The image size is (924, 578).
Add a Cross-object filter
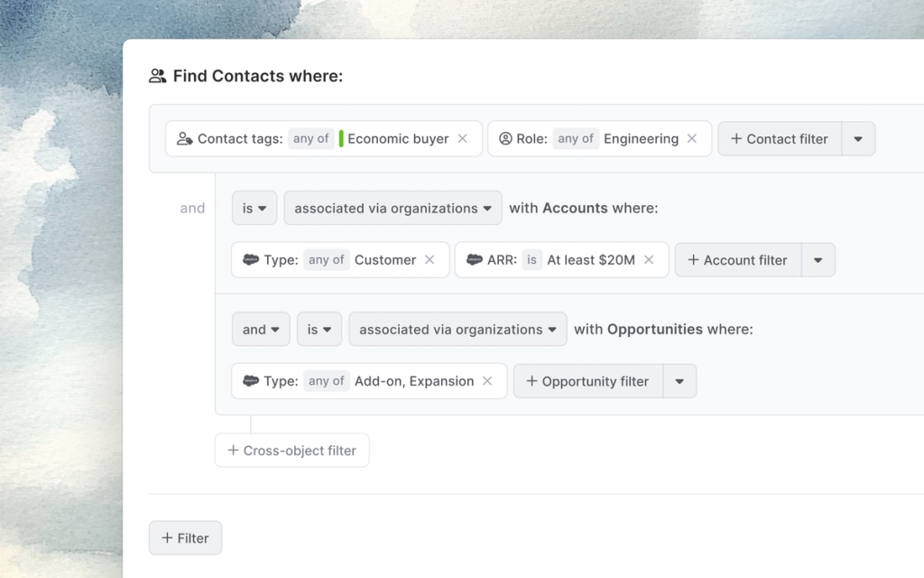point(291,450)
